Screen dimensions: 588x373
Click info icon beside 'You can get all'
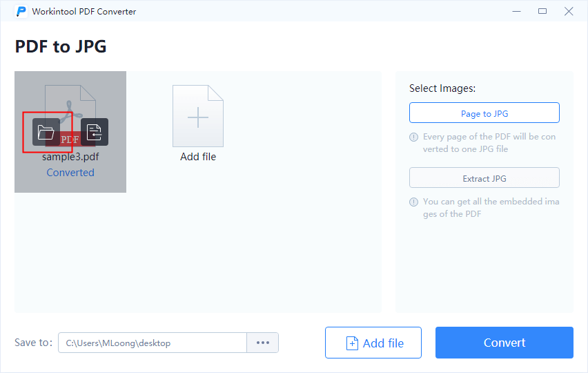coord(414,202)
